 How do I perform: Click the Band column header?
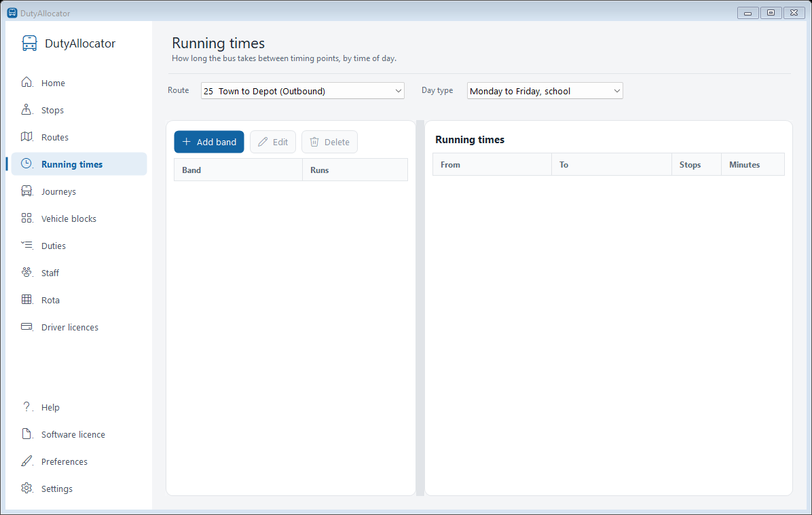tap(238, 170)
